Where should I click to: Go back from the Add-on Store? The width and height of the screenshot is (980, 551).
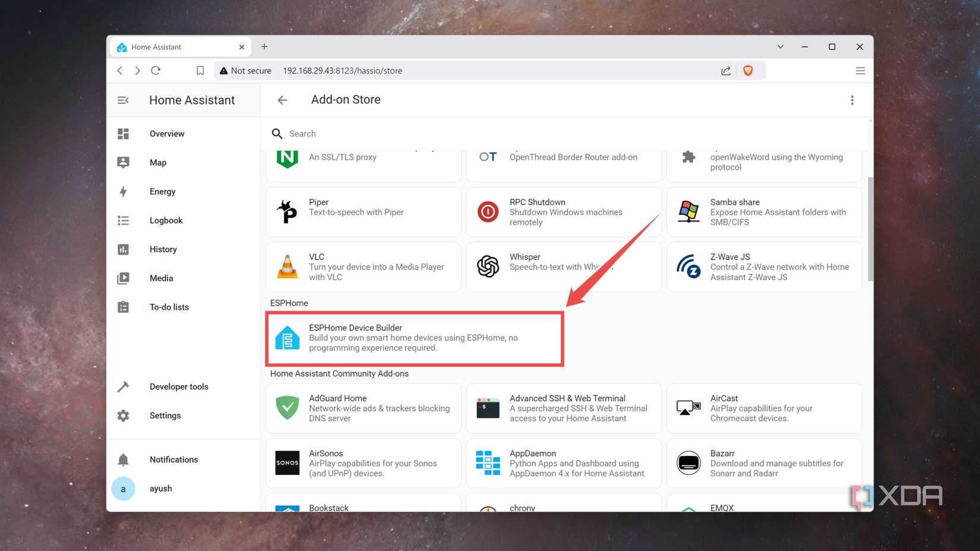tap(282, 100)
